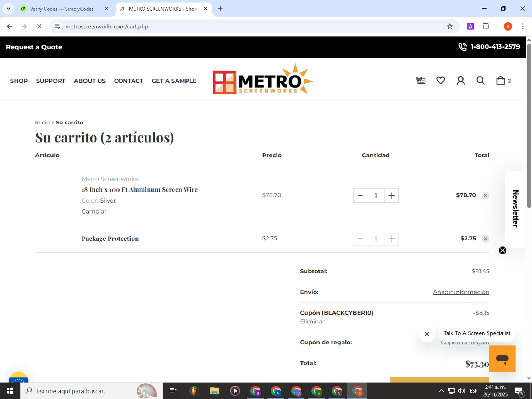Click Eliminar to remove BLACKCYBER10 coupon

click(x=312, y=322)
